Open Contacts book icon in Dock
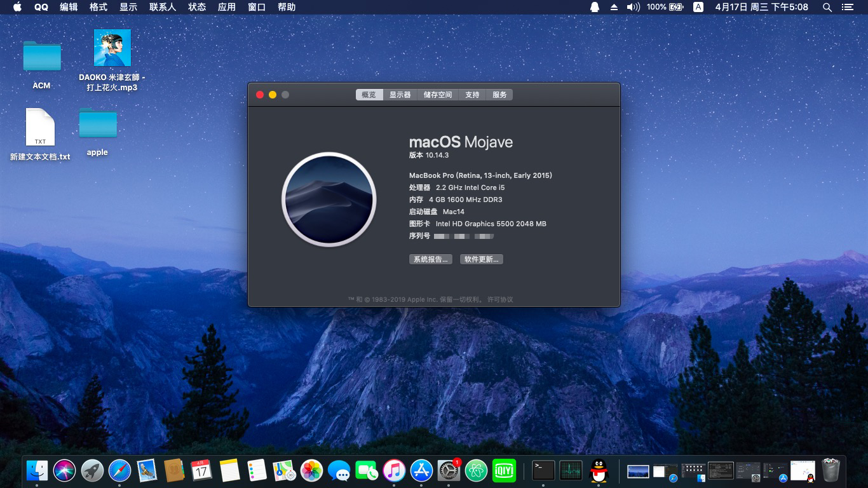 pyautogui.click(x=174, y=471)
